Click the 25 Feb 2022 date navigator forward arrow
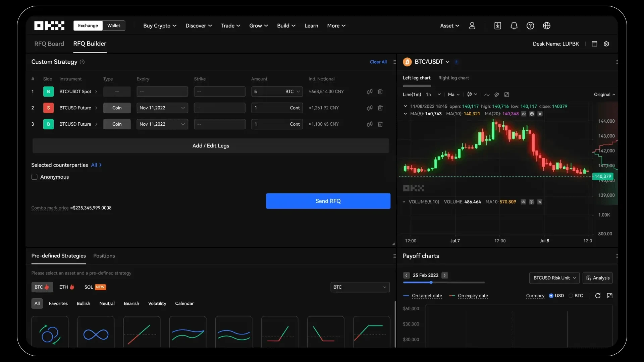Screen dimensions: 644x362 444,275
